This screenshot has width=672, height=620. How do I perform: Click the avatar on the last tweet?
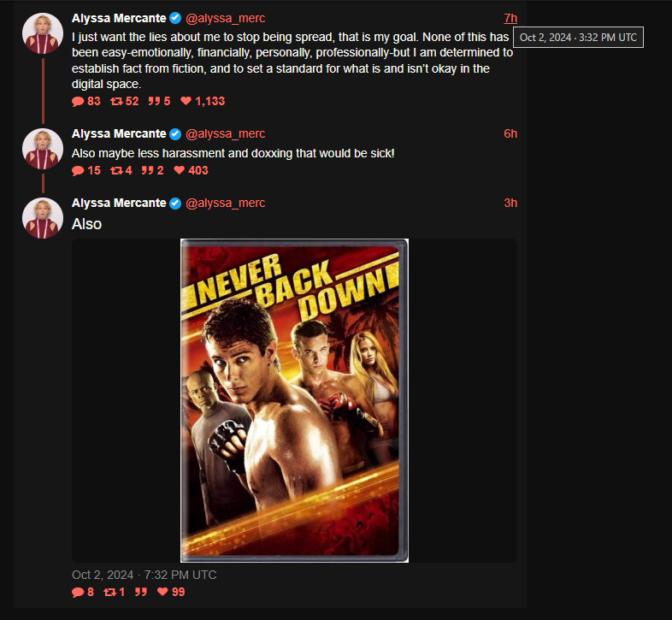tap(43, 218)
